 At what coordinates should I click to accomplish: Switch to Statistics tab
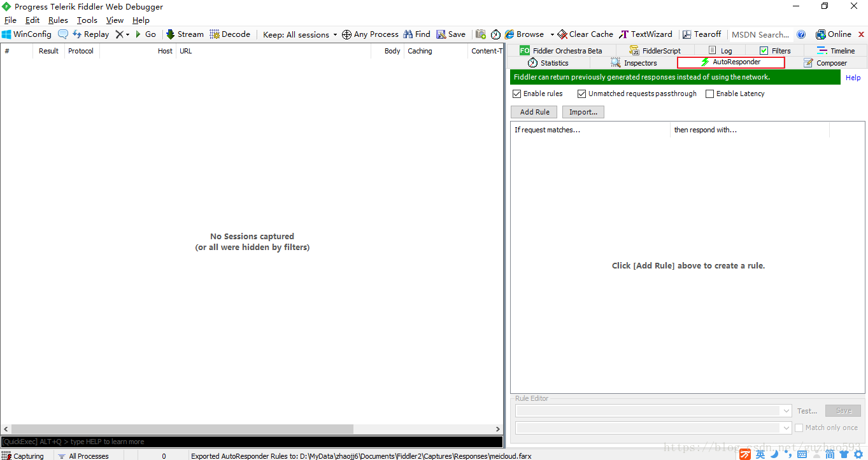[x=548, y=62]
